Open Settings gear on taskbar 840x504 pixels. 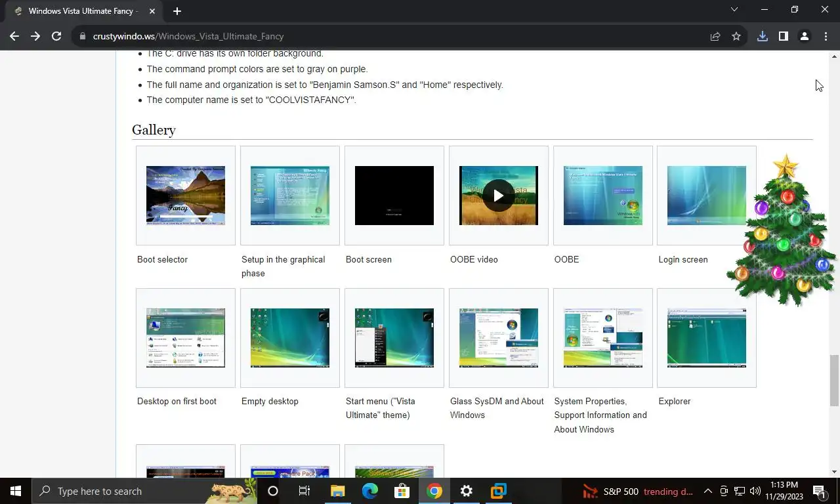tap(467, 491)
